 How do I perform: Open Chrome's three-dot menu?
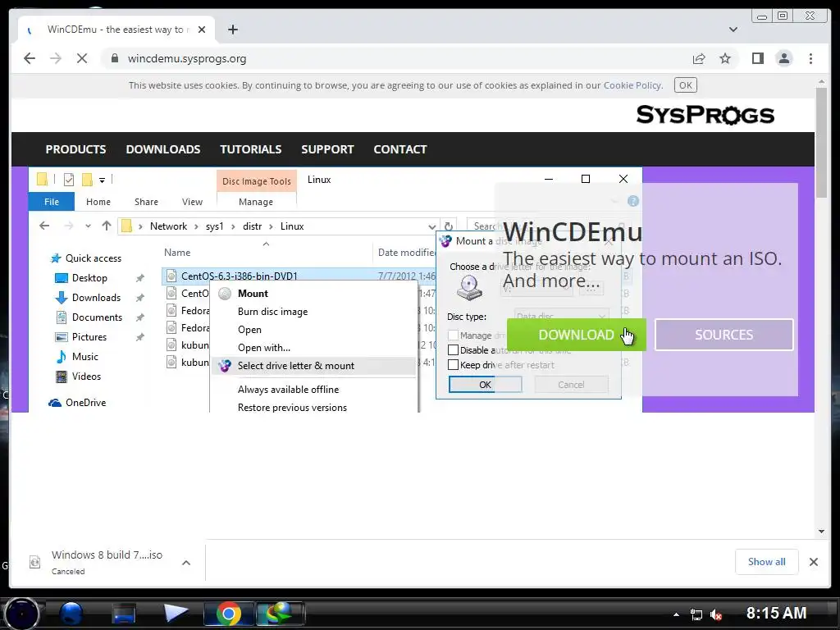click(810, 58)
